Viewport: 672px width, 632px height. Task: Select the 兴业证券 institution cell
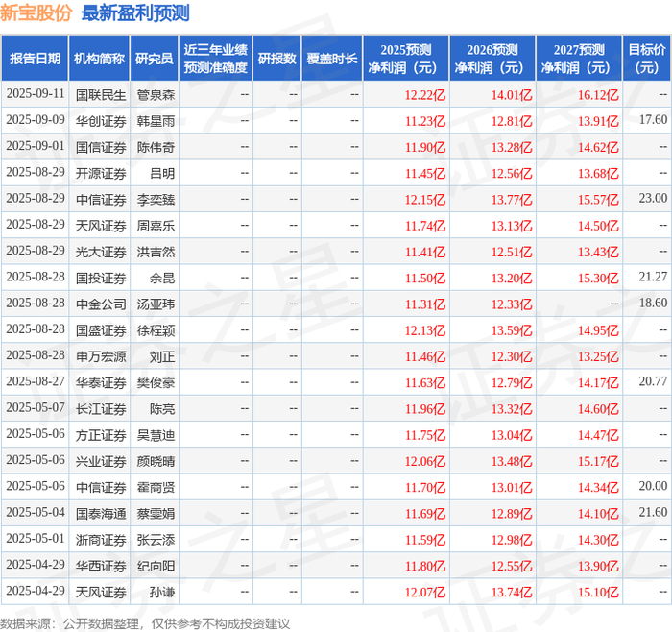[101, 461]
